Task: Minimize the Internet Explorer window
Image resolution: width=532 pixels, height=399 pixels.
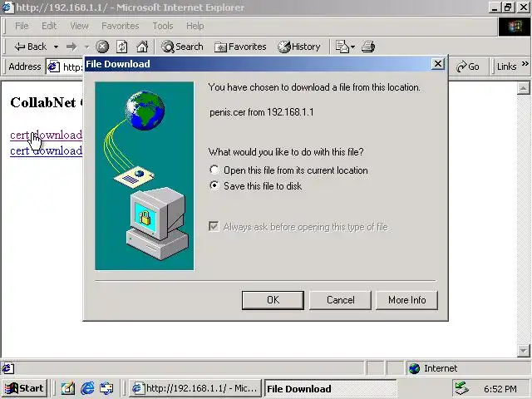Action: pyautogui.click(x=495, y=7)
